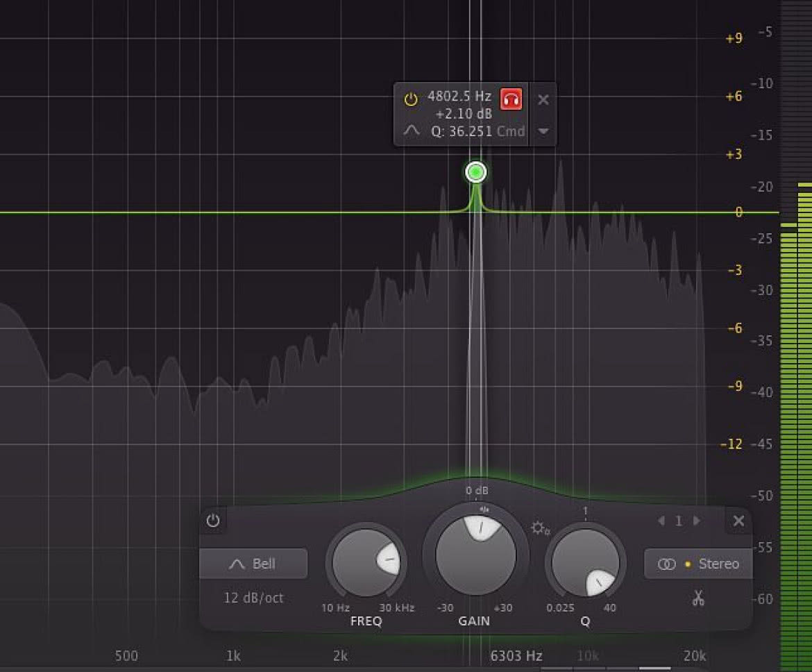Open the 12 dB/oct slope selector
Image resolution: width=812 pixels, height=672 pixels.
pyautogui.click(x=253, y=598)
